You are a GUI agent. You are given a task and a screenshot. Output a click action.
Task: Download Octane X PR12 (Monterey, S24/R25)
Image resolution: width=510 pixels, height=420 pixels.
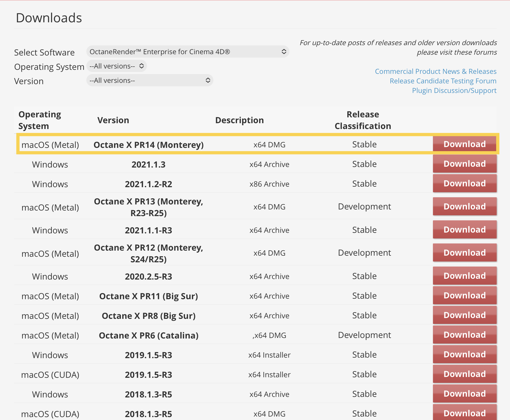[x=465, y=252]
